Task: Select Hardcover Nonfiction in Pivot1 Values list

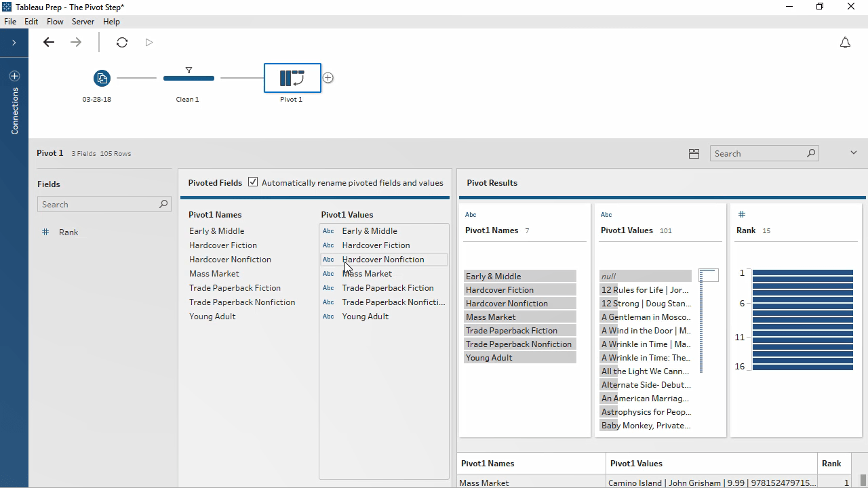Action: (x=383, y=260)
